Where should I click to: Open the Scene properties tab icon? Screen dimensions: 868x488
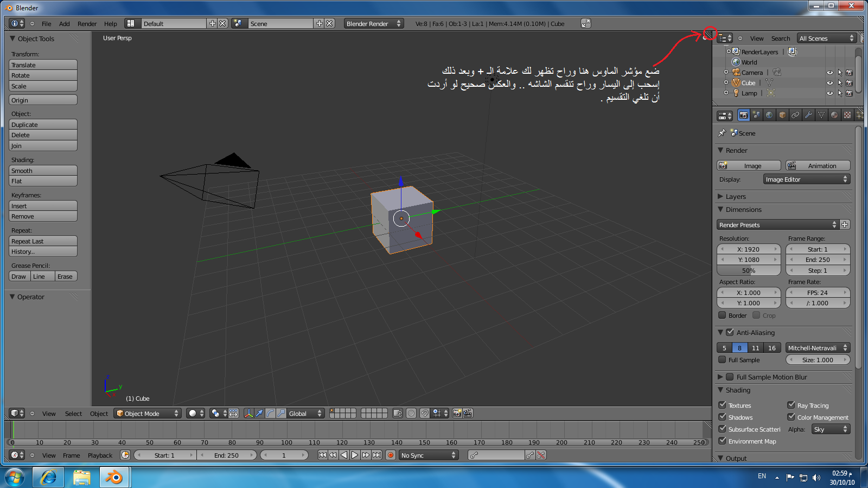[x=756, y=115]
